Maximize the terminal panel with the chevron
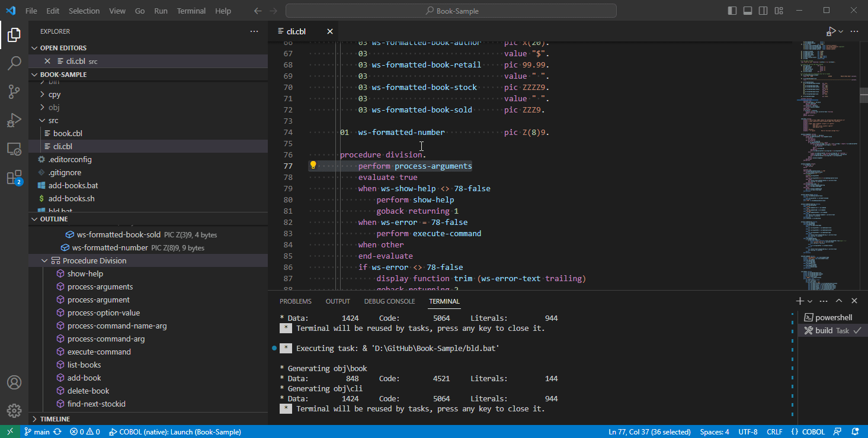Image resolution: width=868 pixels, height=438 pixels. click(x=839, y=301)
